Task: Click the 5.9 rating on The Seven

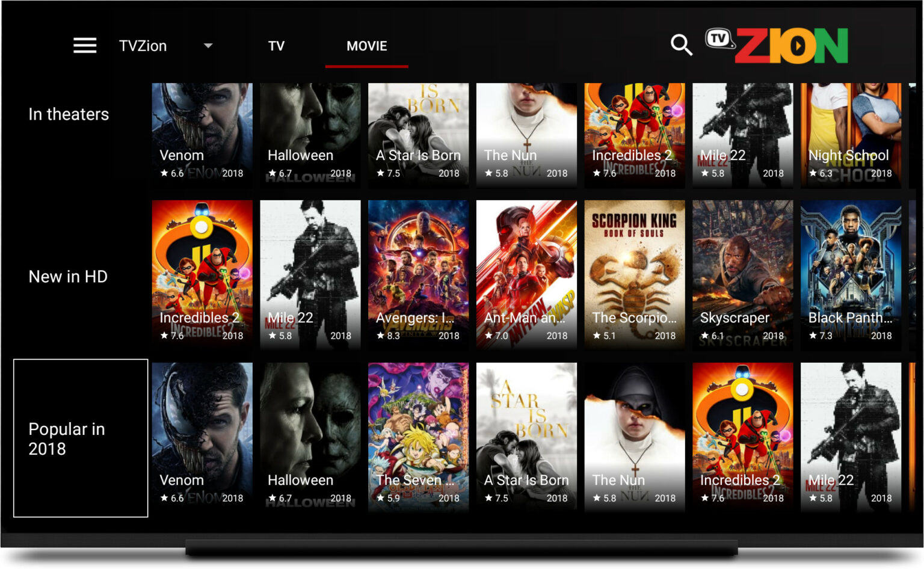Action: click(x=388, y=498)
